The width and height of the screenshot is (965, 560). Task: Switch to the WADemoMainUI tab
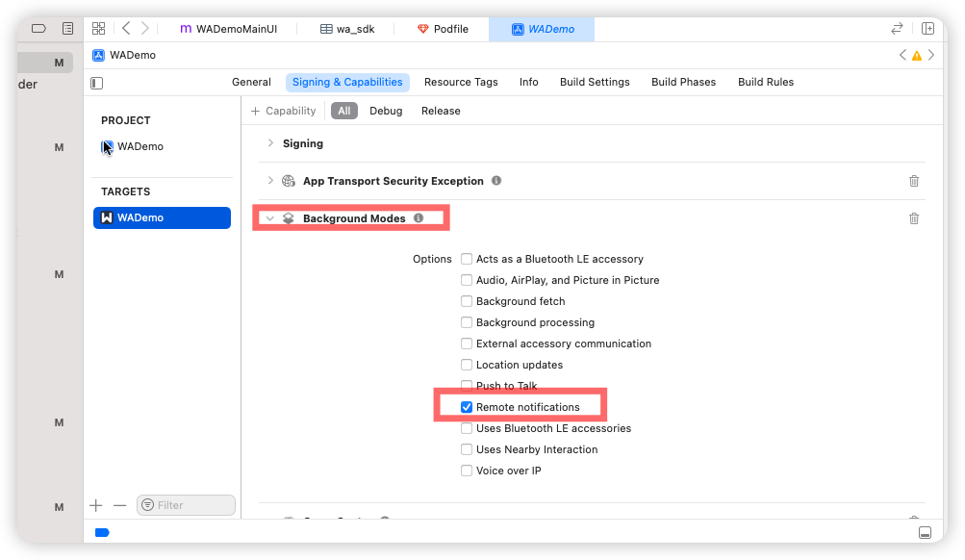[x=228, y=29]
